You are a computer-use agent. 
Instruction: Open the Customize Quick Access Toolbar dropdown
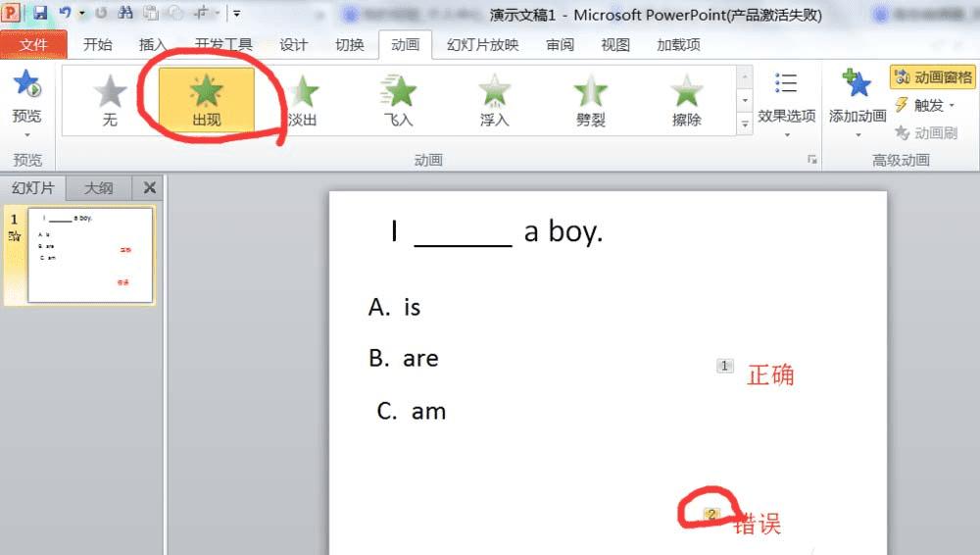click(237, 13)
